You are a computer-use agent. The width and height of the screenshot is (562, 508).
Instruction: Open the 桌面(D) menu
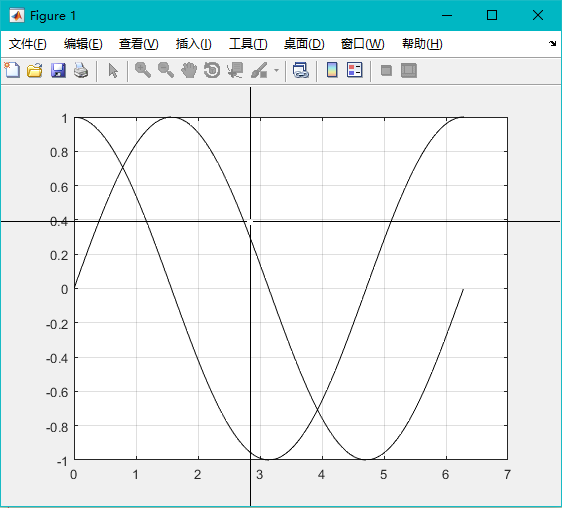click(x=304, y=44)
